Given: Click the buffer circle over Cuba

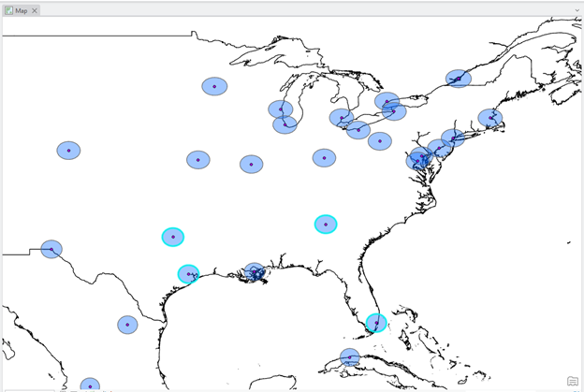Looking at the screenshot, I should pos(350,357).
